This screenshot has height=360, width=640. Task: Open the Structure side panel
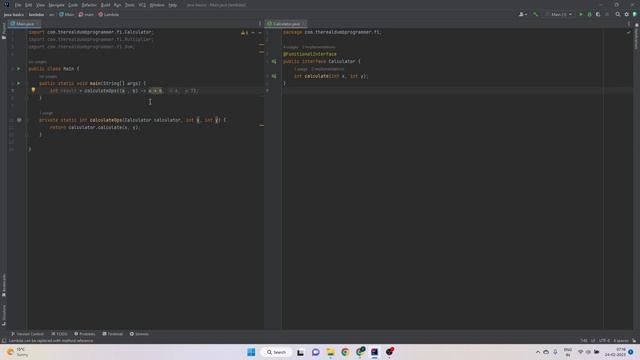tap(4, 315)
